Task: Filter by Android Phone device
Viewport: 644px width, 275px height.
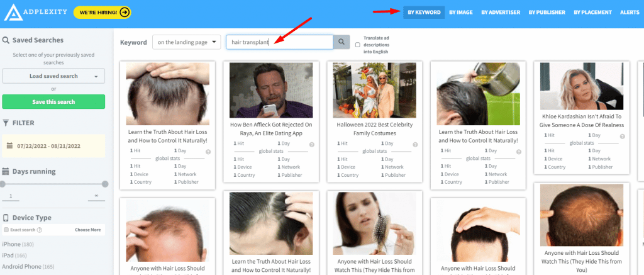Action: click(29, 266)
